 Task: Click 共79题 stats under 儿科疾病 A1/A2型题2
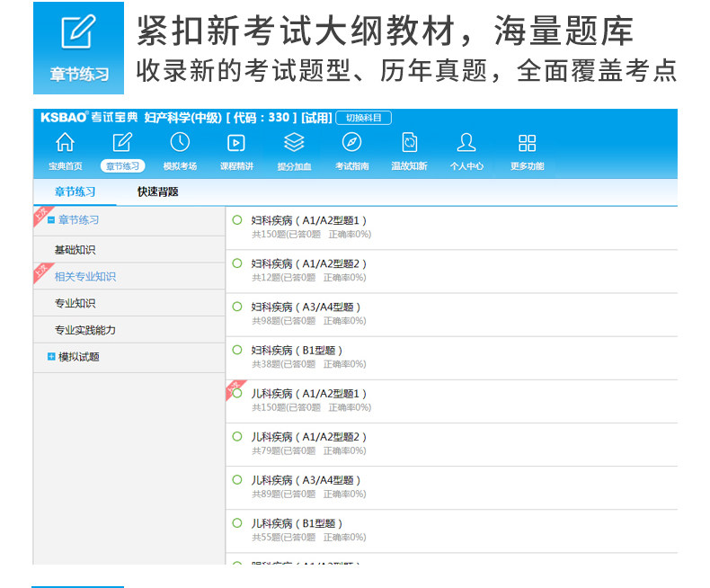pyautogui.click(x=309, y=450)
